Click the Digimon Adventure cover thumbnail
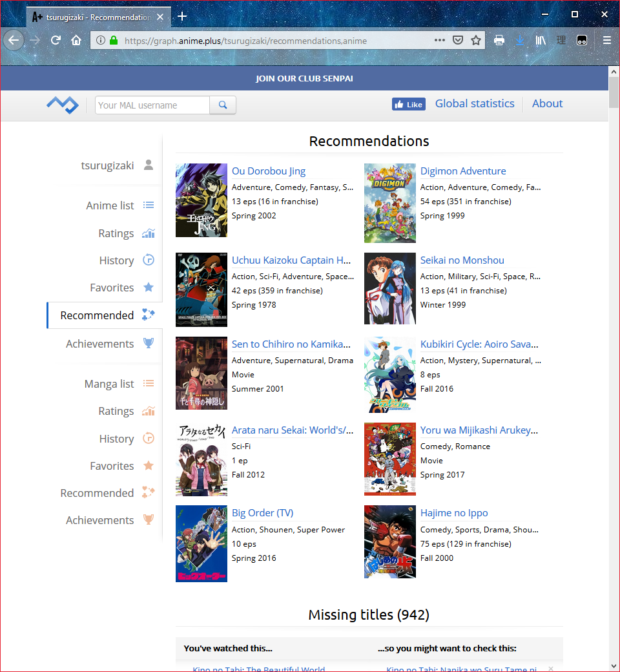This screenshot has height=672, width=620. [390, 203]
